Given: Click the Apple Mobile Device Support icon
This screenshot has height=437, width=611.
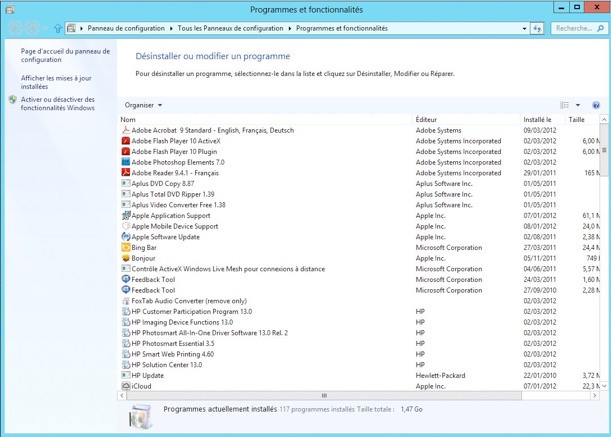Looking at the screenshot, I should [126, 226].
